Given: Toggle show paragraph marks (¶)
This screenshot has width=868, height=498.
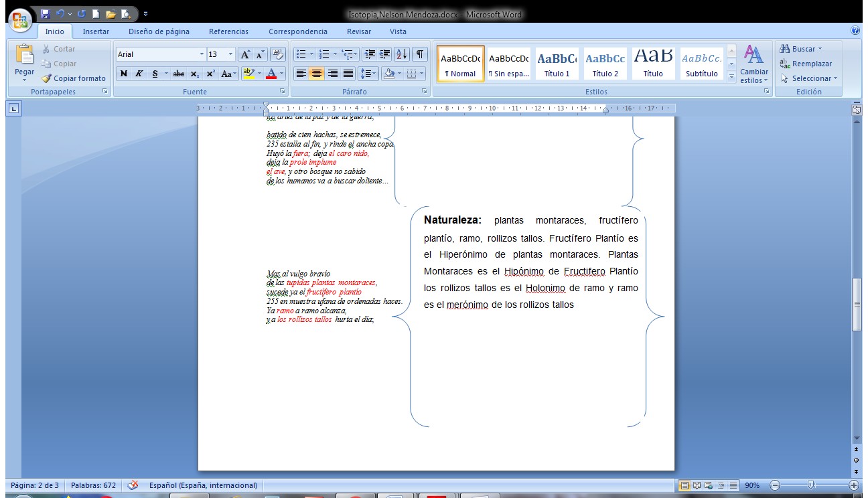Looking at the screenshot, I should (x=419, y=54).
